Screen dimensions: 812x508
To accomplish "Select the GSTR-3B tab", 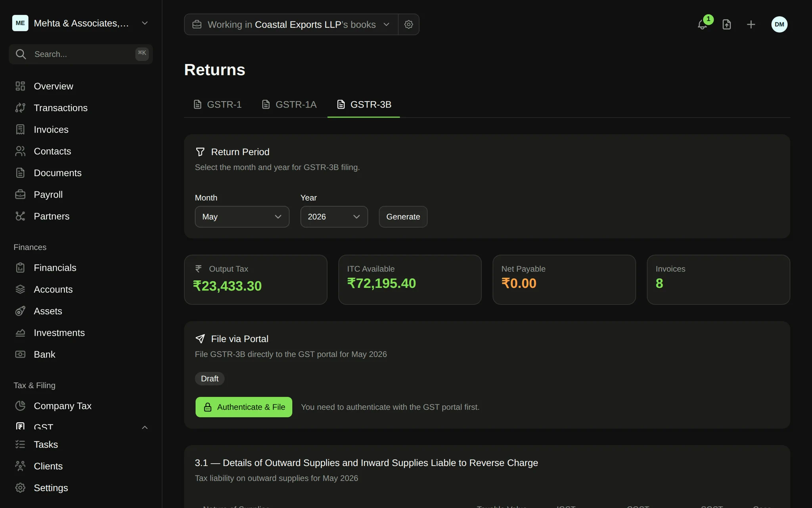I will pos(364,104).
